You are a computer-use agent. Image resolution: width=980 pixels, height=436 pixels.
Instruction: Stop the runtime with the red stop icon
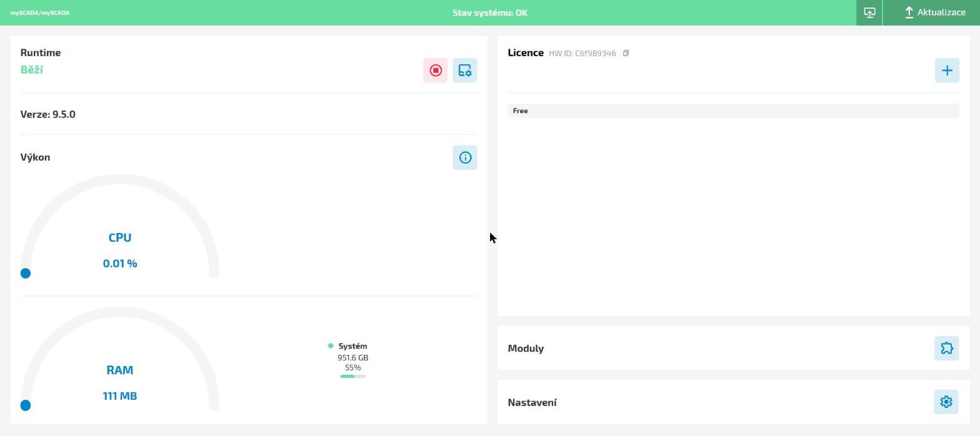pyautogui.click(x=436, y=71)
